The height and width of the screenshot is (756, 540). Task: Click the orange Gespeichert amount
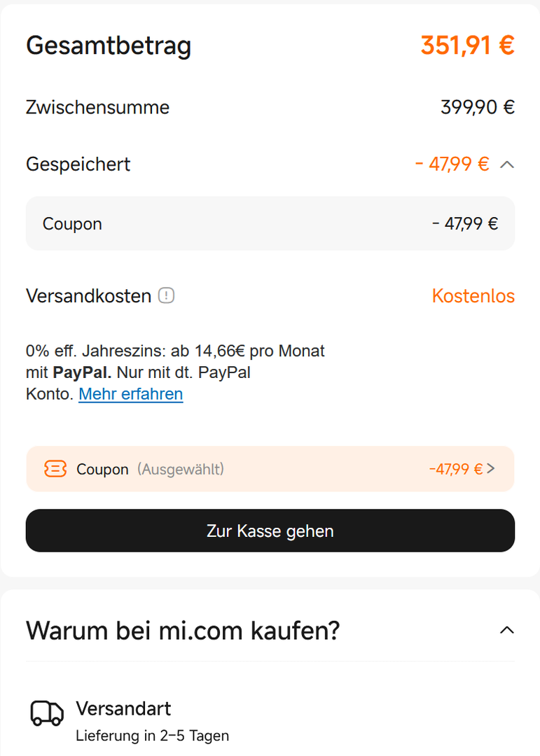pos(452,164)
